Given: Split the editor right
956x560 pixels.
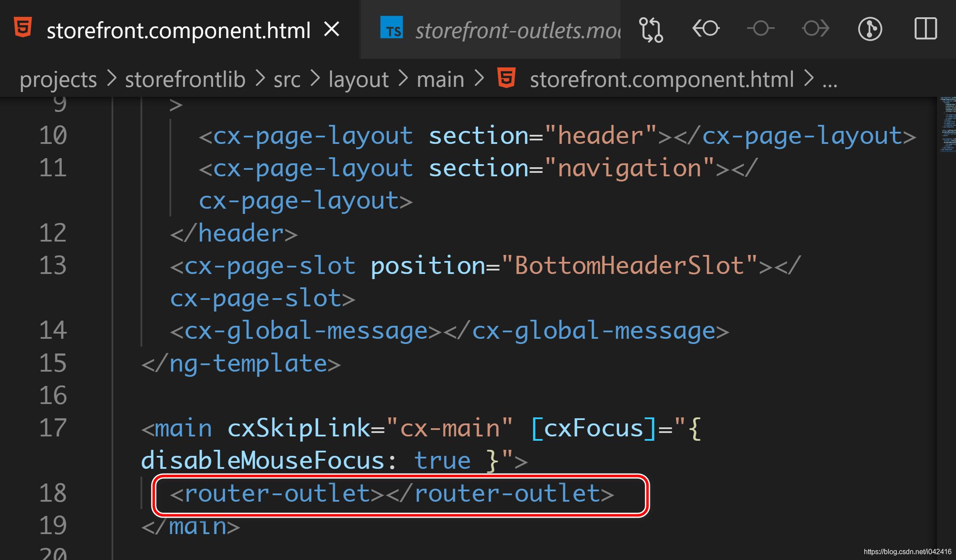Looking at the screenshot, I should click(926, 29).
